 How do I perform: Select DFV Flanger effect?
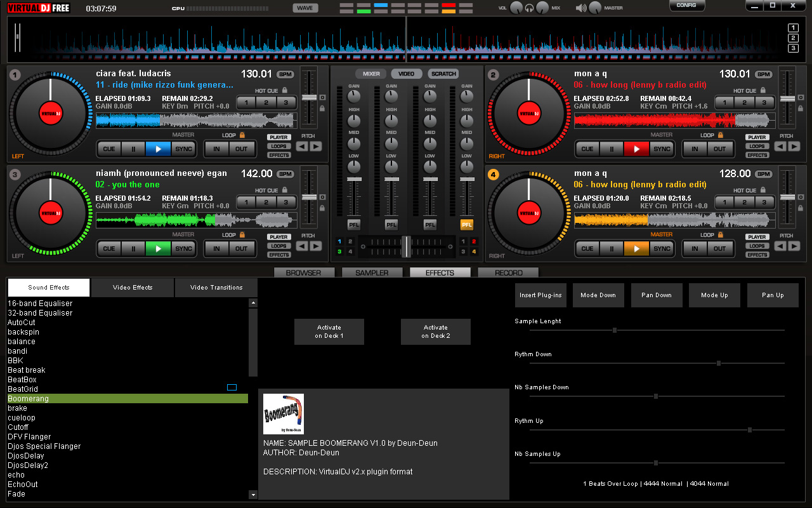(x=128, y=437)
